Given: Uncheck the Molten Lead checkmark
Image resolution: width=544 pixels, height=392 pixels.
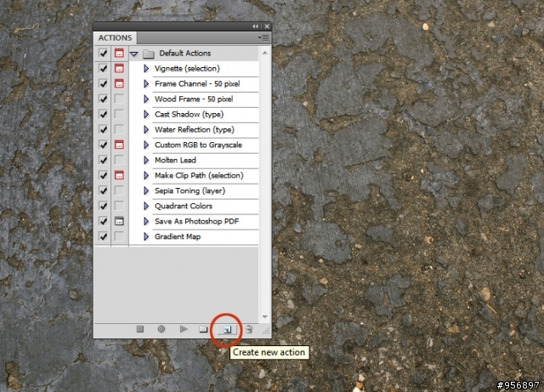Looking at the screenshot, I should point(103,160).
